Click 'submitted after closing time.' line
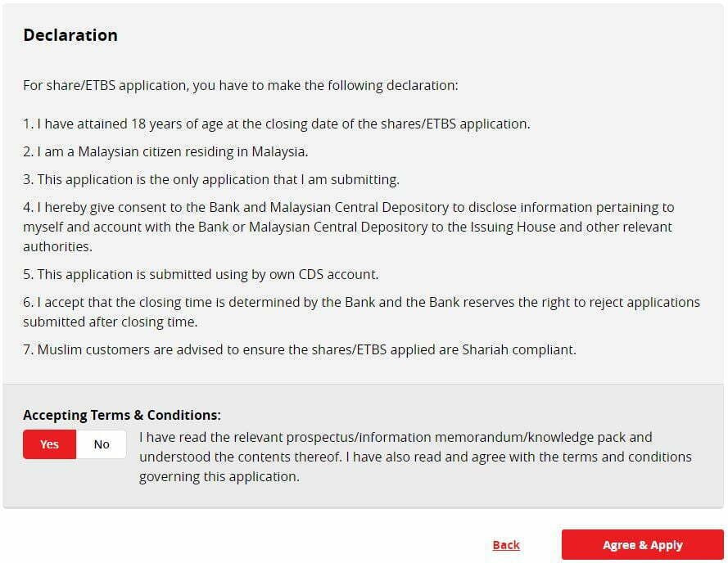The image size is (728, 563). point(111,322)
